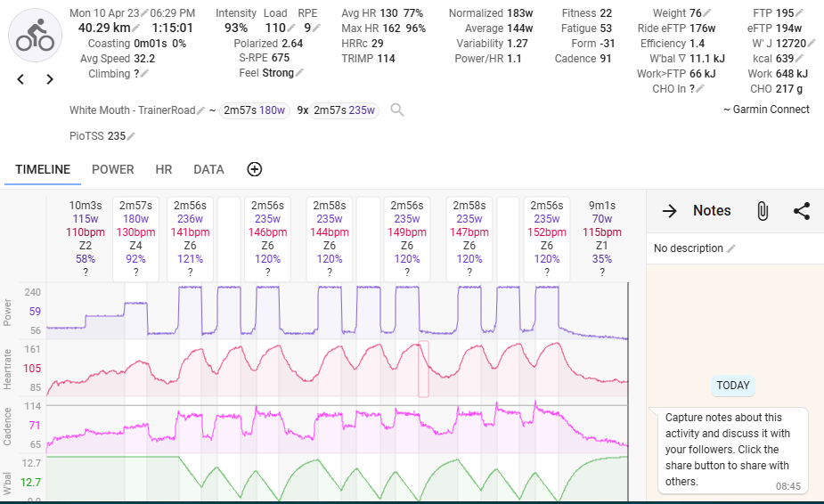Image resolution: width=824 pixels, height=504 pixels.
Task: Open the TIMELINE tab
Action: 43,169
